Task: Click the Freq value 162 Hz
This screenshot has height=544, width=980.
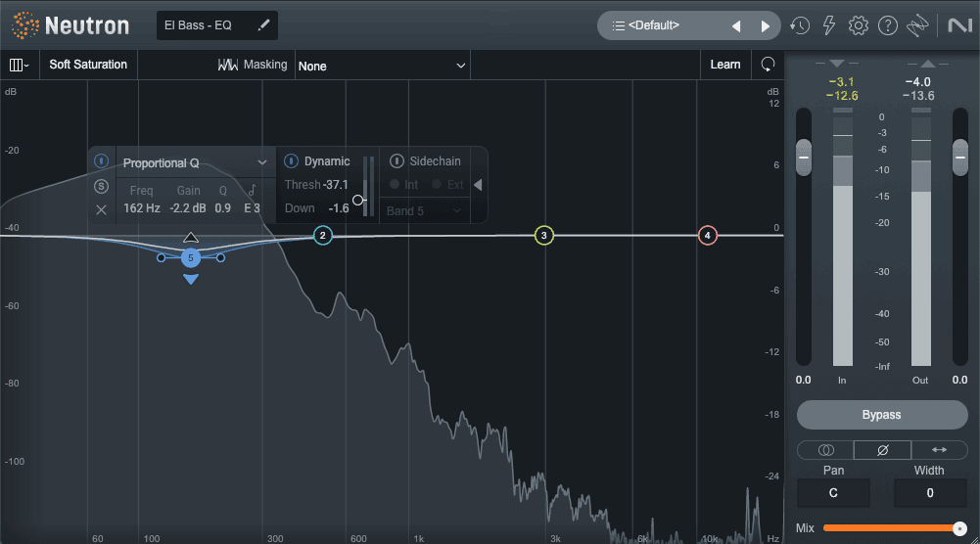Action: click(142, 208)
